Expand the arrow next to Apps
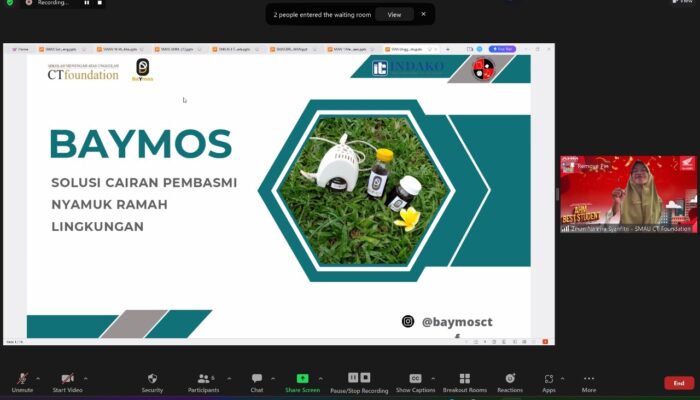This screenshot has height=400, width=700. click(562, 379)
